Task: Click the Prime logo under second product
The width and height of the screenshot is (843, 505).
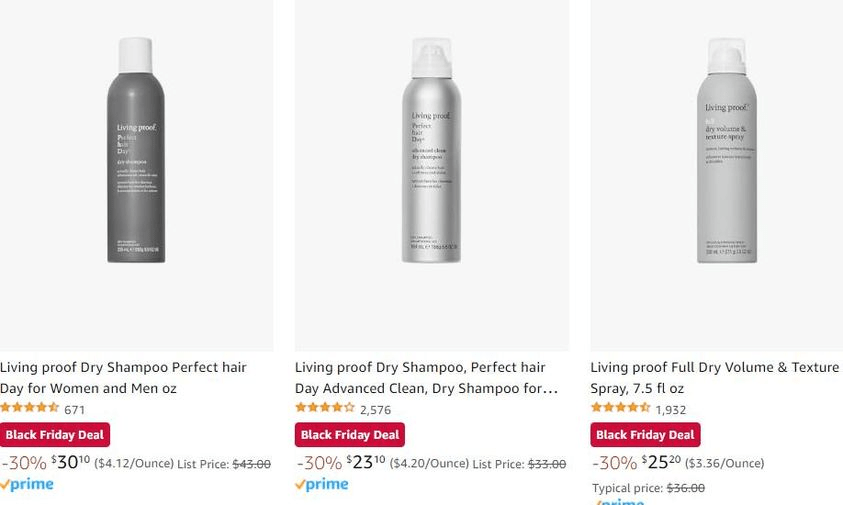Action: [x=322, y=485]
